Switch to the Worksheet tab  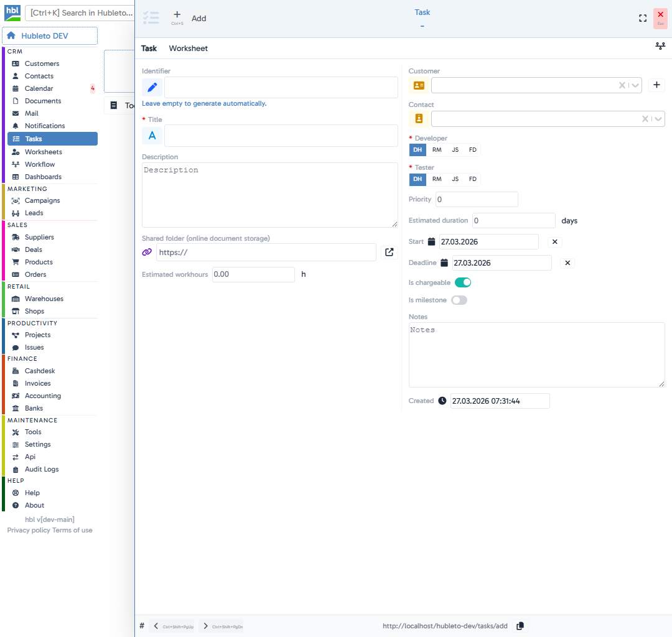tap(188, 49)
